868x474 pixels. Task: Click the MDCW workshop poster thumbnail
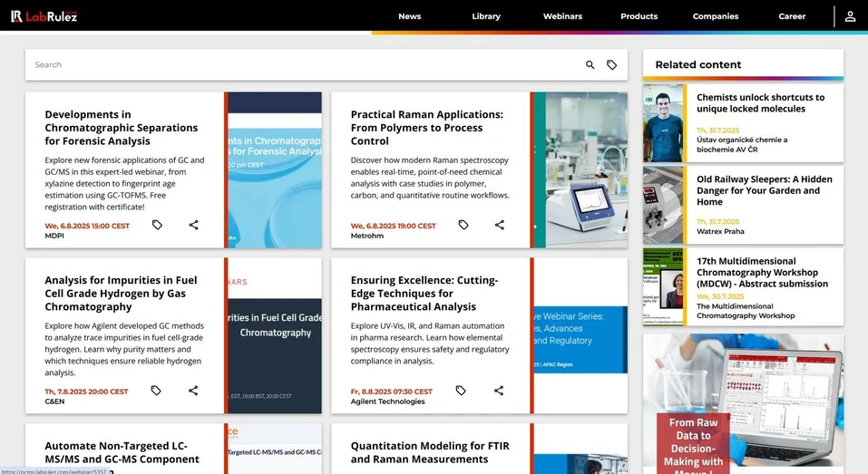point(663,287)
